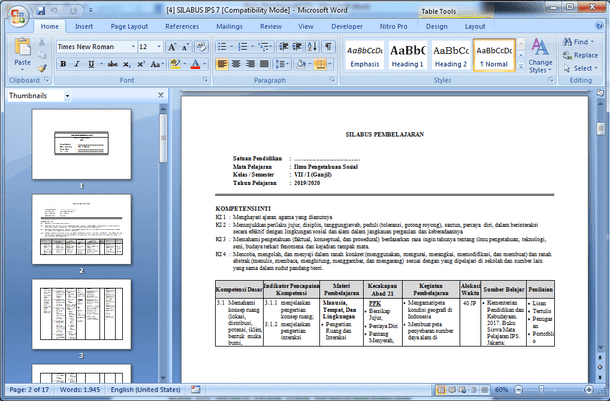The width and height of the screenshot is (610, 401).
Task: Close the Thumbnails pane
Action: pos(161,95)
